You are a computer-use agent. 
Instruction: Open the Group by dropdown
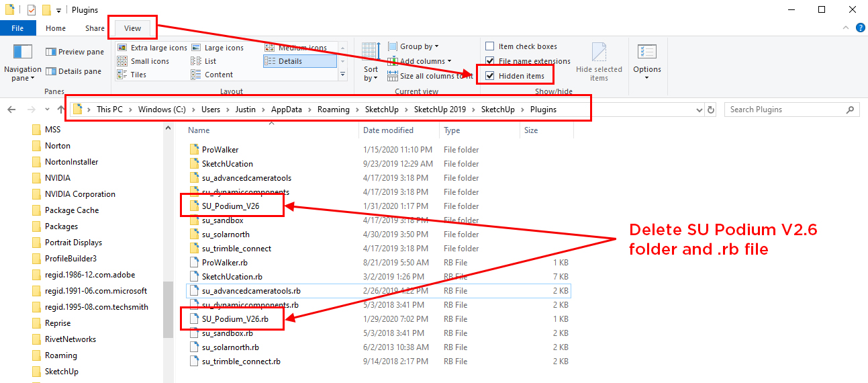tap(412, 46)
